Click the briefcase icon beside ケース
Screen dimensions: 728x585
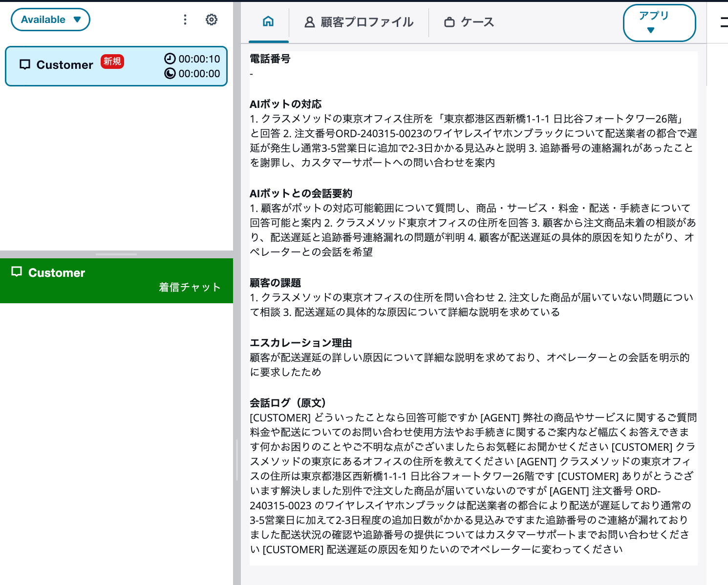coord(450,22)
